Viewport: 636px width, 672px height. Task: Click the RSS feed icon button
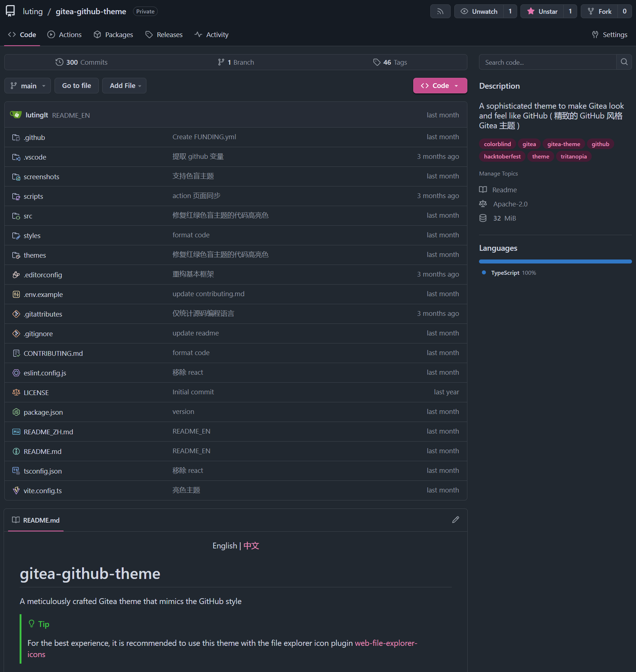440,11
